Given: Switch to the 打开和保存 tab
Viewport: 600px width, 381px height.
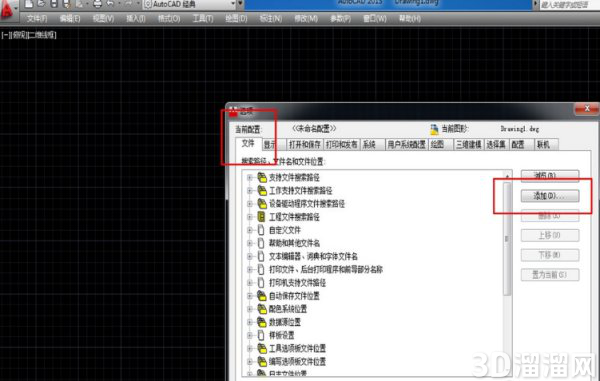Looking at the screenshot, I should tap(305, 145).
